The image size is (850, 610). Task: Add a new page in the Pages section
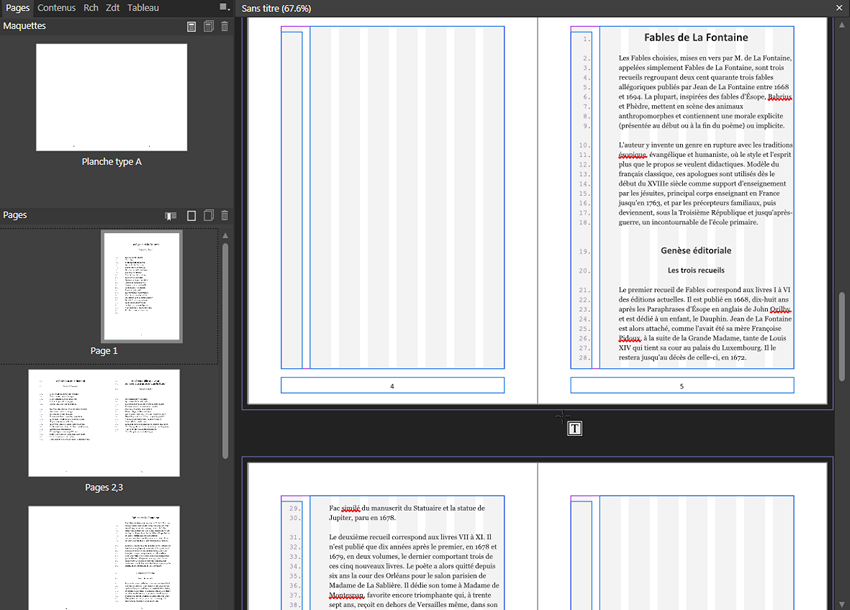coord(191,216)
